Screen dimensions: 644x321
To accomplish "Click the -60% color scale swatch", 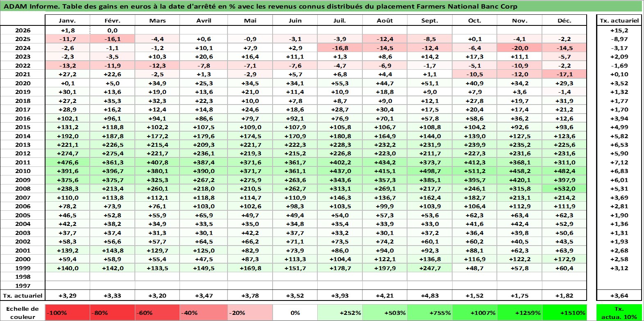I will click(157, 312).
